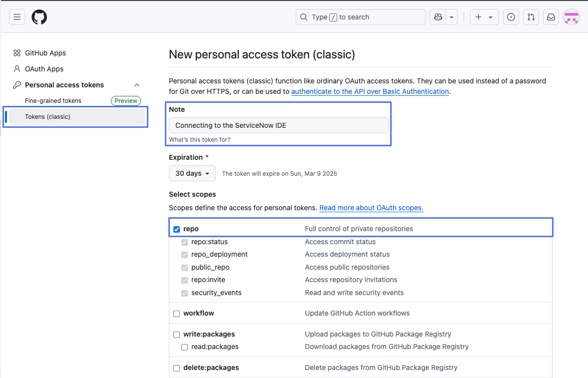This screenshot has width=588, height=378.
Task: Toggle the repo_deployment checkbox
Action: point(184,255)
